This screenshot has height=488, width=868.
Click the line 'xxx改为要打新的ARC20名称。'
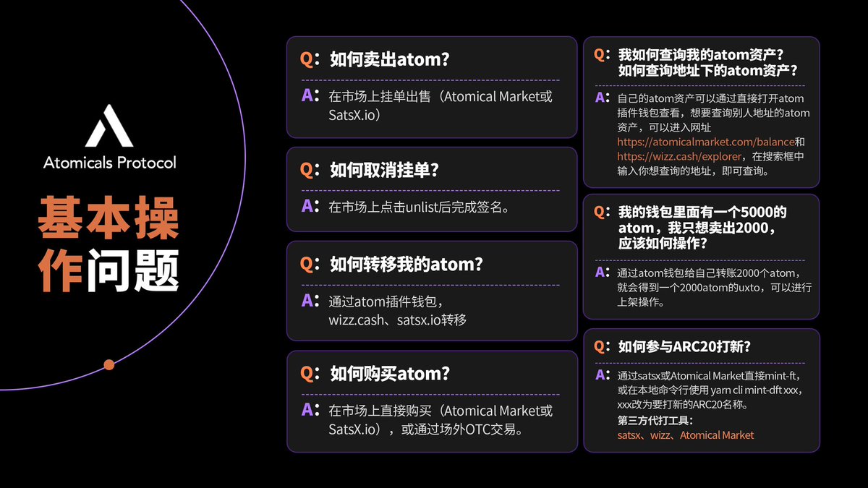(x=682, y=405)
